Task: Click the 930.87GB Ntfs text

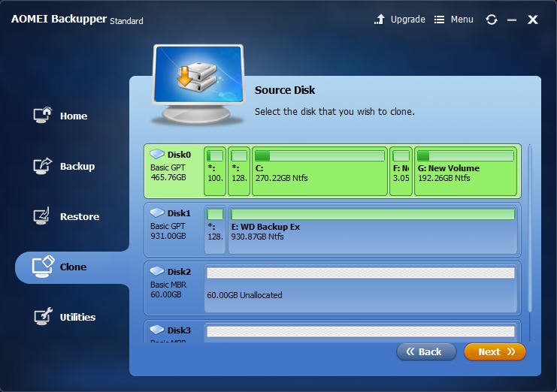Action: tap(257, 237)
